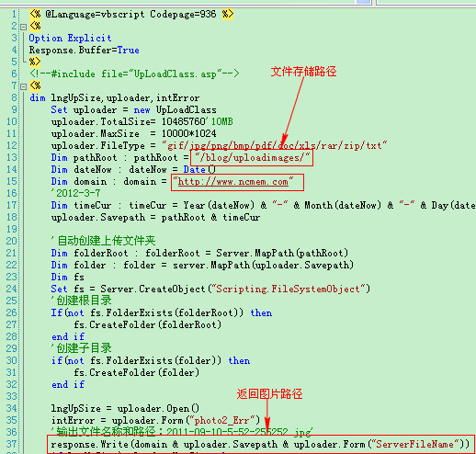
Task: Click the http://www.ncmem.com URL string
Action: click(233, 182)
